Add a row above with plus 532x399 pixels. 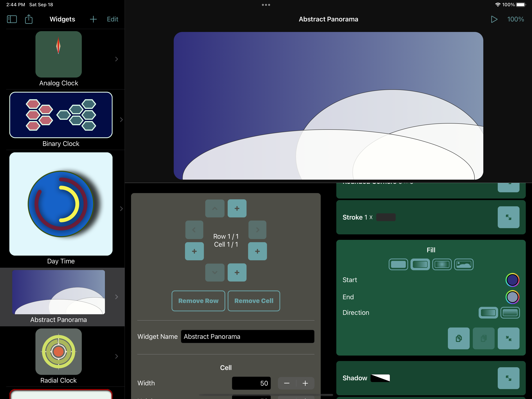click(237, 208)
